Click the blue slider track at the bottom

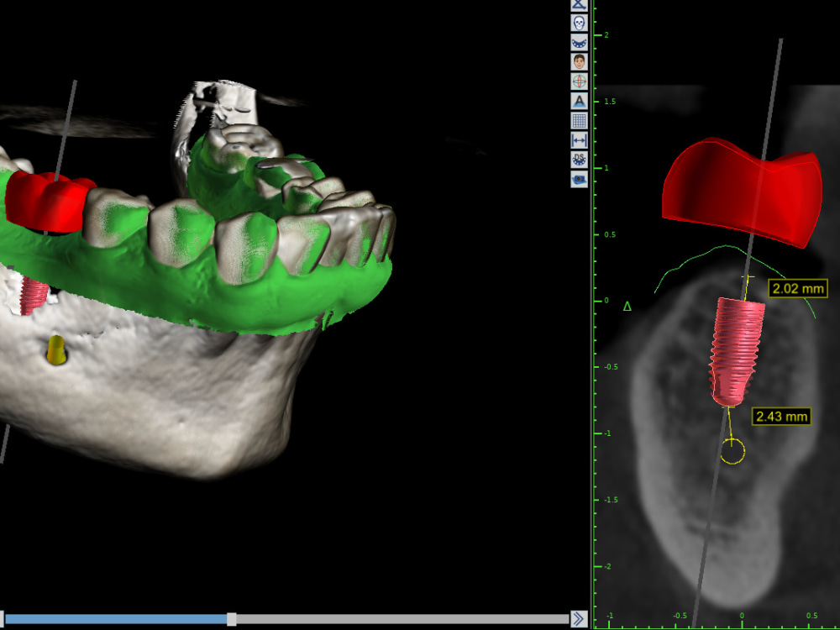[x=113, y=619]
